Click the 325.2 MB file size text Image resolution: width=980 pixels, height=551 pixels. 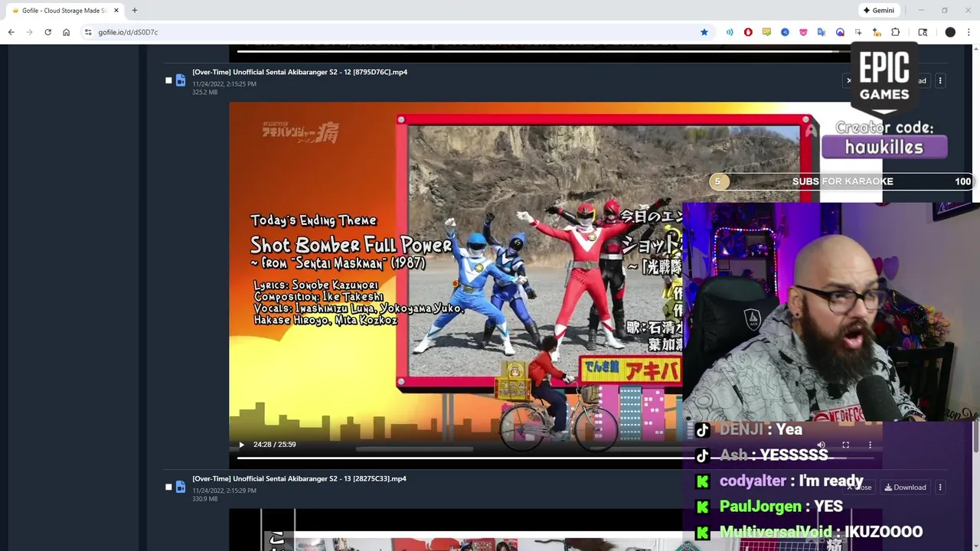point(205,93)
